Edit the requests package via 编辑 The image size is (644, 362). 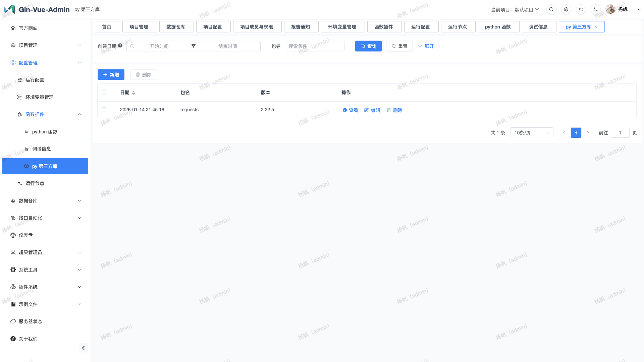click(x=372, y=110)
